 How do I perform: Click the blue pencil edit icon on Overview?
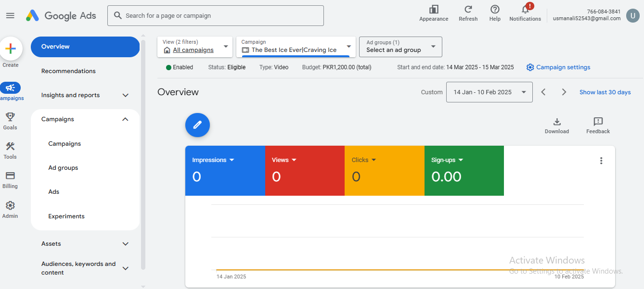point(197,125)
